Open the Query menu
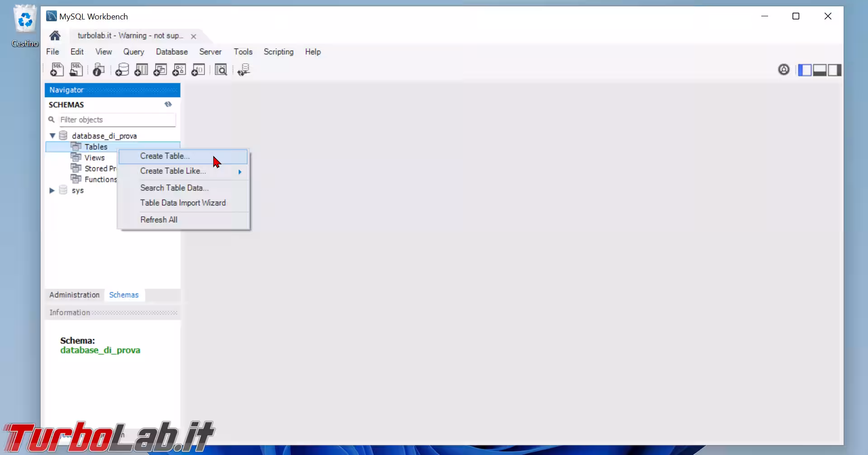Image resolution: width=868 pixels, height=455 pixels. click(134, 52)
